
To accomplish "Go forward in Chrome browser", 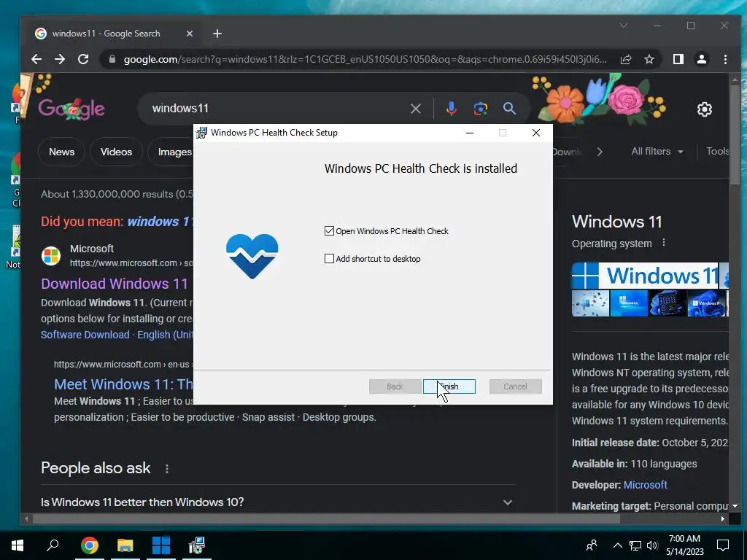I will coord(60,59).
